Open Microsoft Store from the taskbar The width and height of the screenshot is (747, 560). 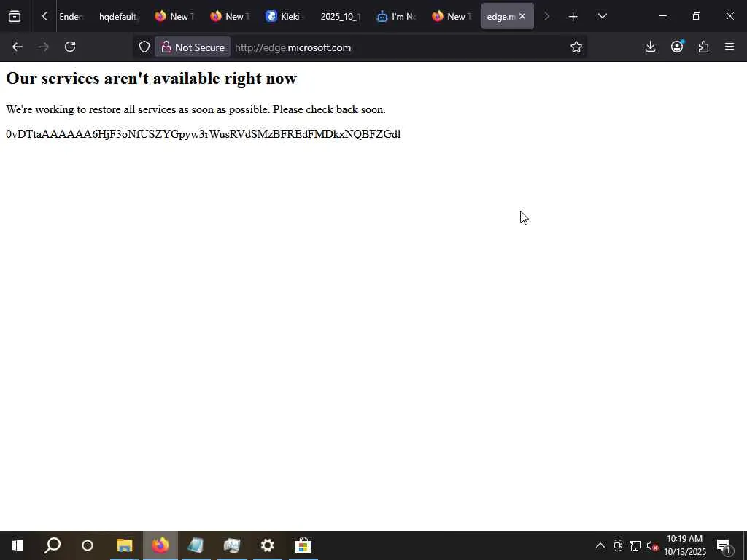click(303, 545)
